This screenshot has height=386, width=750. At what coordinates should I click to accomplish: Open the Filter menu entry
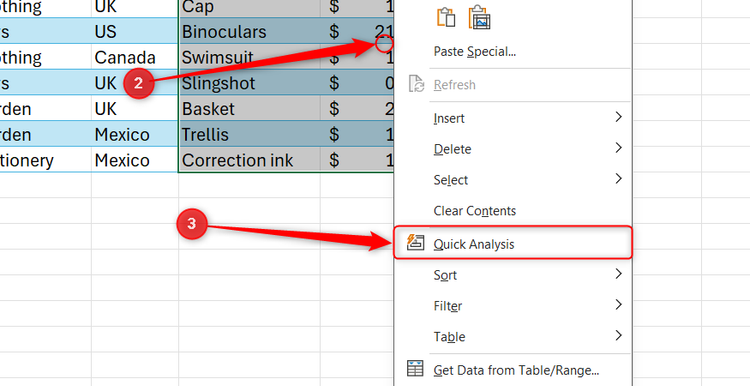[513, 306]
